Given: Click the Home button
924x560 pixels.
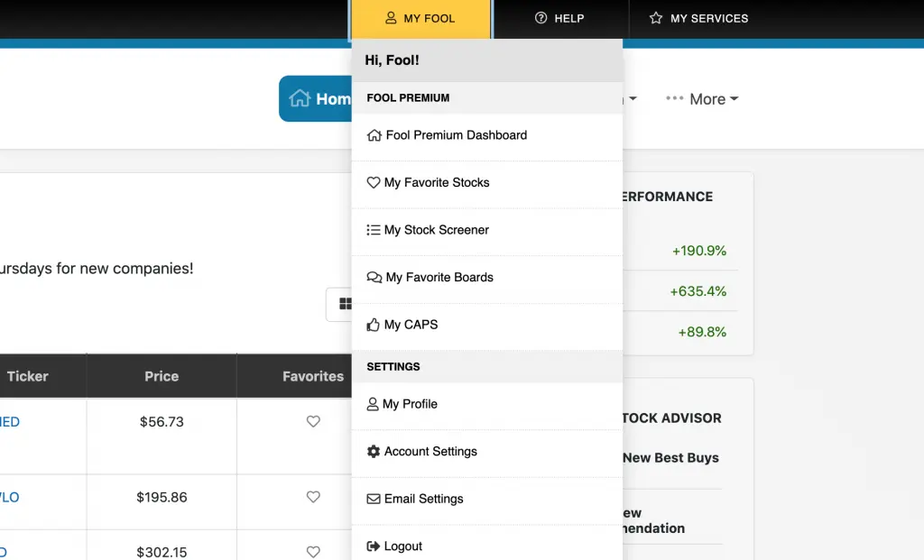Looking at the screenshot, I should (316, 98).
